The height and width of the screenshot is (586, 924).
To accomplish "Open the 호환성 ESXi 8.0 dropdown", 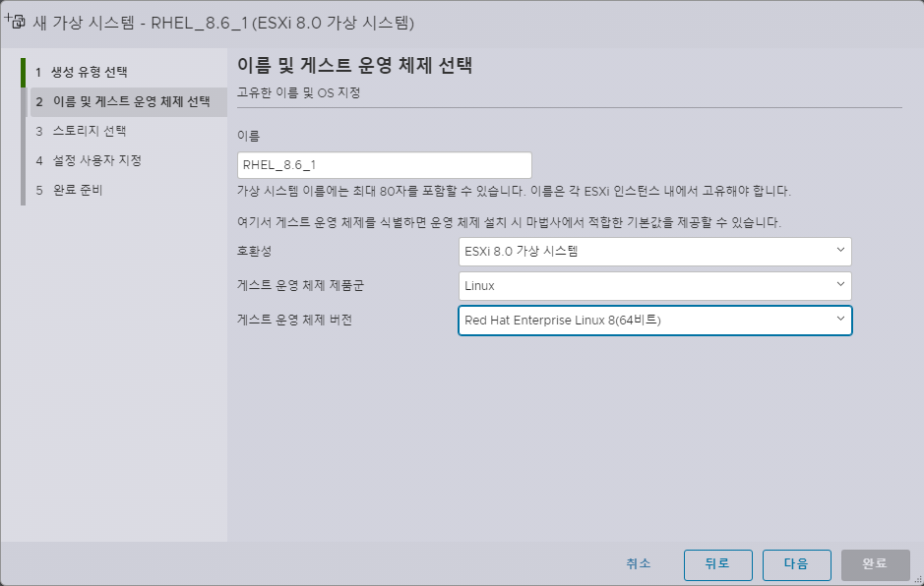I will pyautogui.click(x=654, y=252).
